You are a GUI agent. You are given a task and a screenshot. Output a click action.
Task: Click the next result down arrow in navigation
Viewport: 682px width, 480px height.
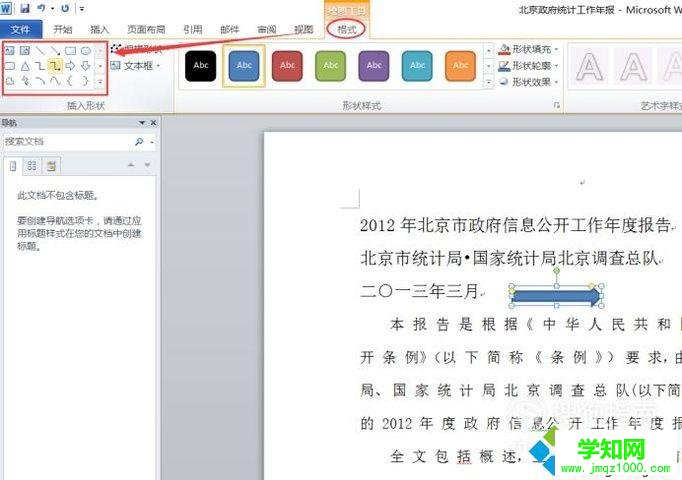(147, 165)
